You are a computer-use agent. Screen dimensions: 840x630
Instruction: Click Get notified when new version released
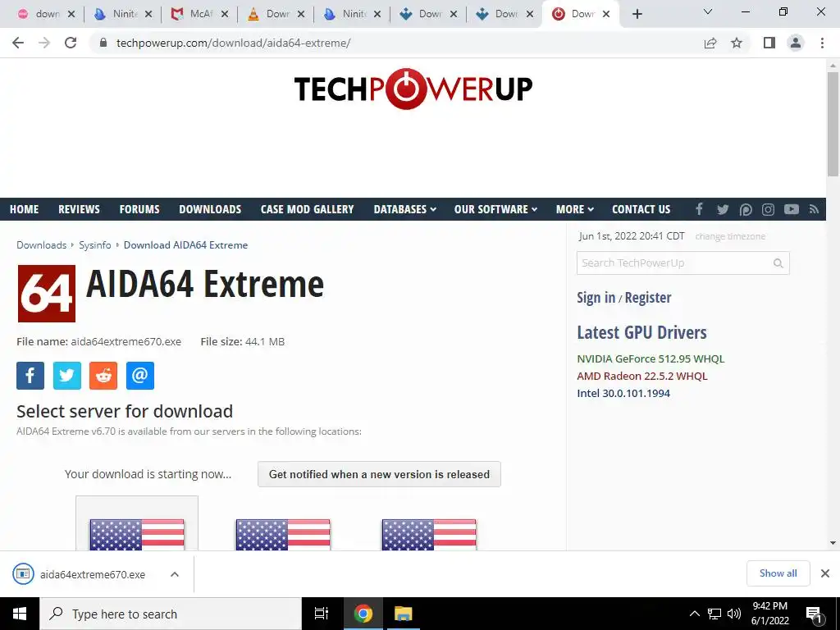[379, 474]
